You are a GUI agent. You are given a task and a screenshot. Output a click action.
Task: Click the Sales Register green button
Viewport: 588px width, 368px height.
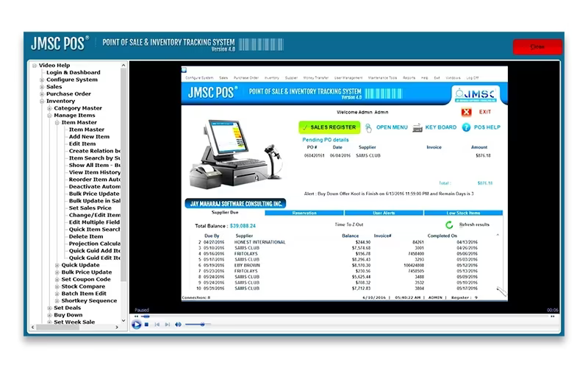click(x=329, y=127)
